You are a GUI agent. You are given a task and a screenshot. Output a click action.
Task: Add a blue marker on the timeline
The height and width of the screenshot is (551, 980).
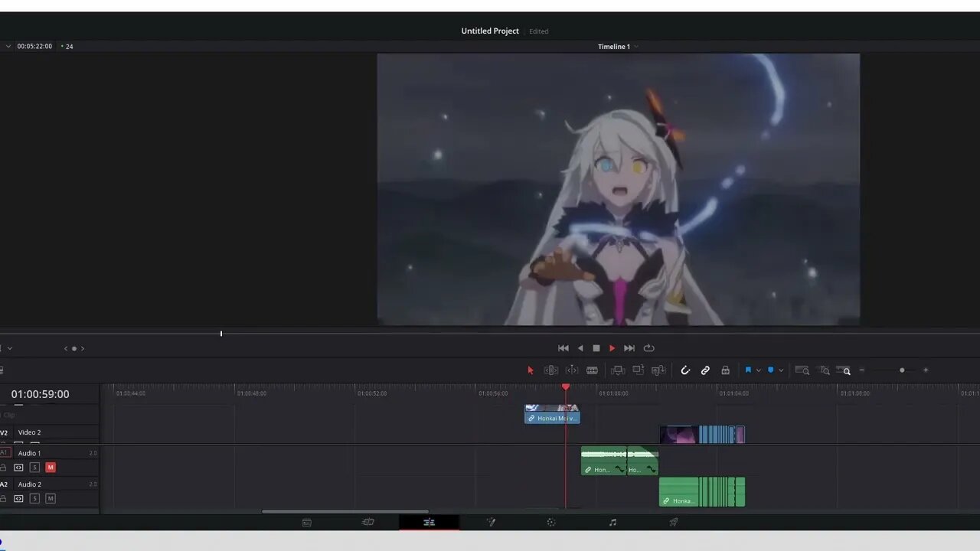click(770, 370)
